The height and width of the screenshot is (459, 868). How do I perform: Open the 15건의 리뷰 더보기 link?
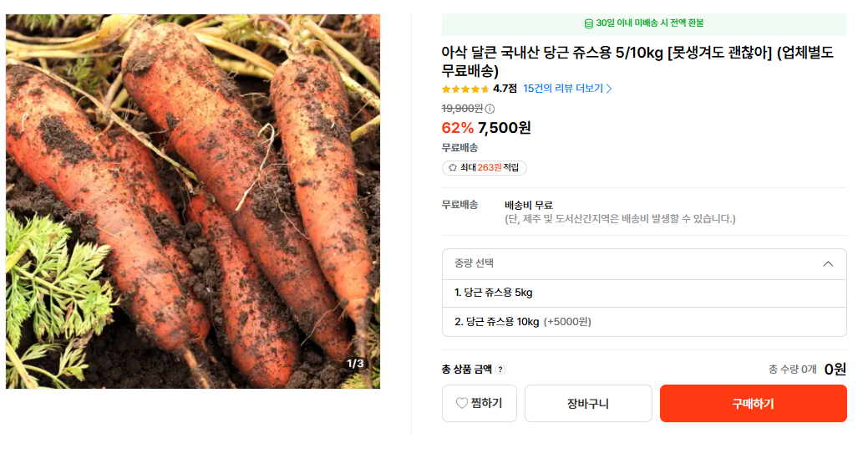coord(563,89)
